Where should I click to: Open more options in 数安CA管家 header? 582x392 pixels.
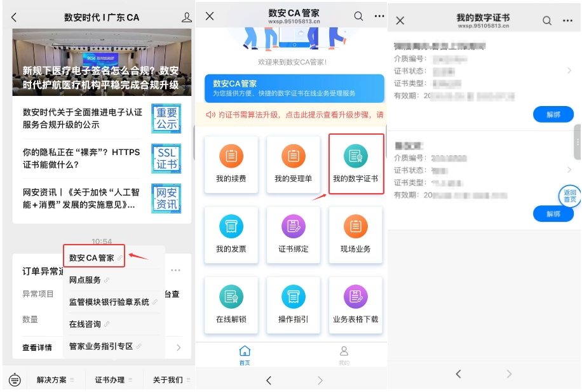[x=379, y=16]
